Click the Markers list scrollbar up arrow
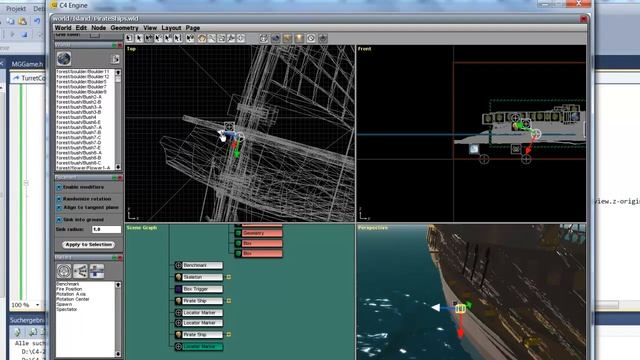640x360 pixels. 118,284
